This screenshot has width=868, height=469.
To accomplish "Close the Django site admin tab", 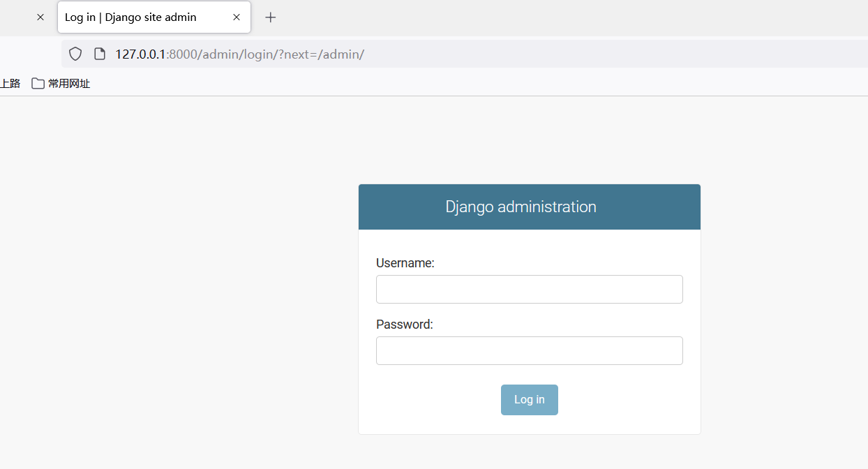I will [237, 17].
